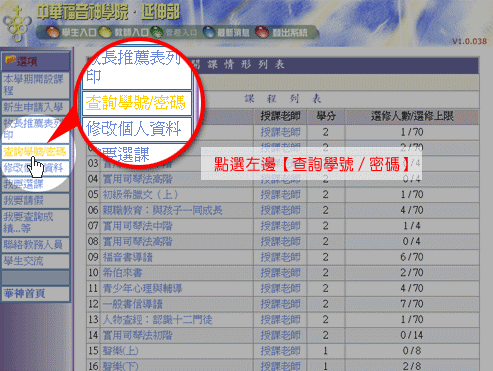Select 新生申請入學 sidebar item
This screenshot has width=493, height=371.
(35, 107)
